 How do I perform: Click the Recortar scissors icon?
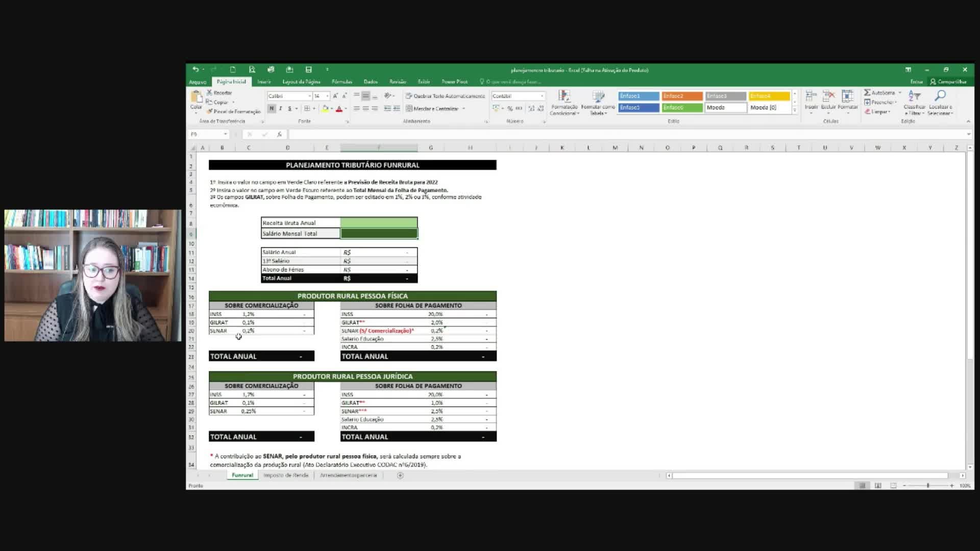(209, 93)
